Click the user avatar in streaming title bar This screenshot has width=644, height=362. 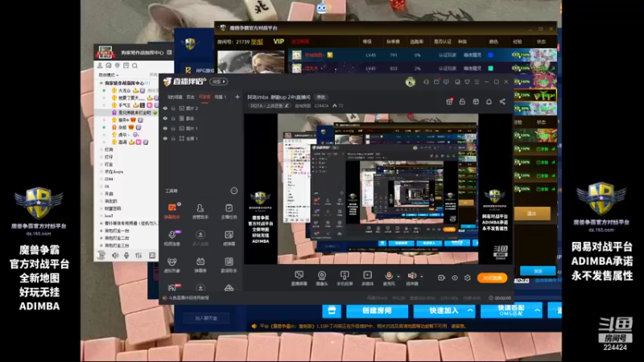(410, 82)
